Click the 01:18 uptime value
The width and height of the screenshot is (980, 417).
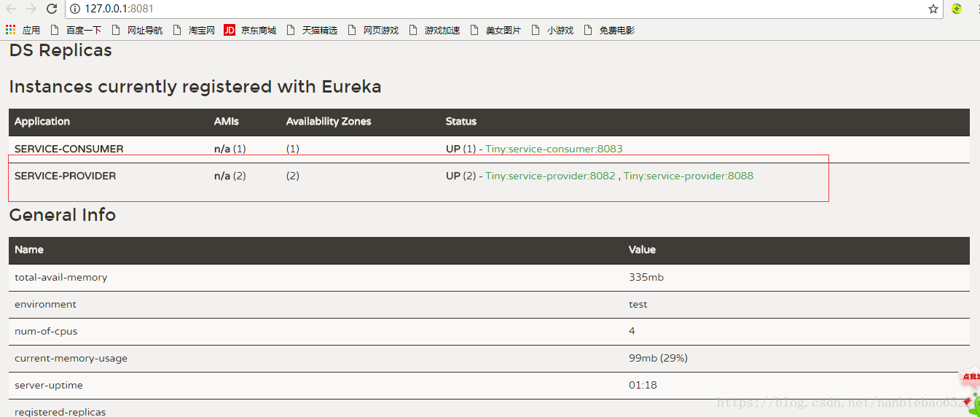coord(643,385)
